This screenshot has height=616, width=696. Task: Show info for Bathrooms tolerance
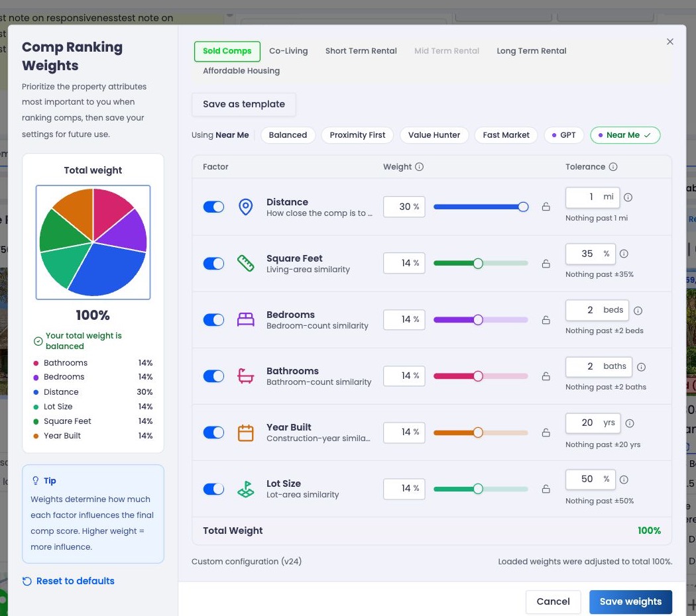(641, 367)
